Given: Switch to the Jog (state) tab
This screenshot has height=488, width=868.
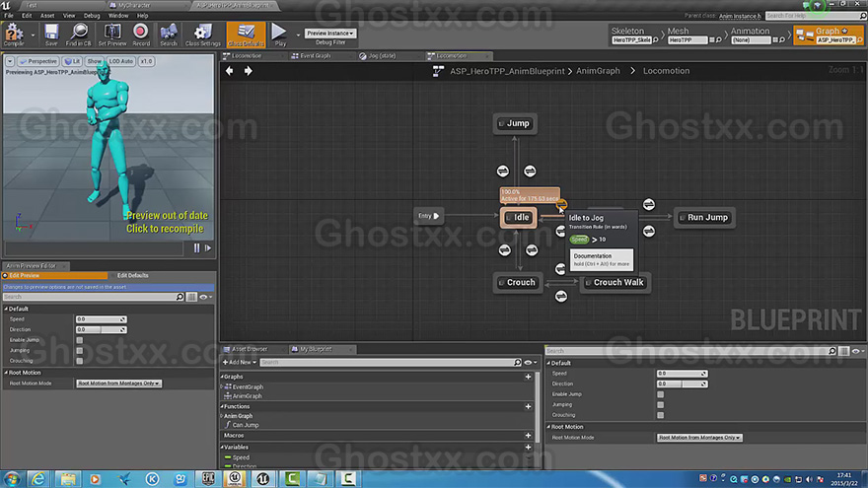Looking at the screenshot, I should [382, 56].
